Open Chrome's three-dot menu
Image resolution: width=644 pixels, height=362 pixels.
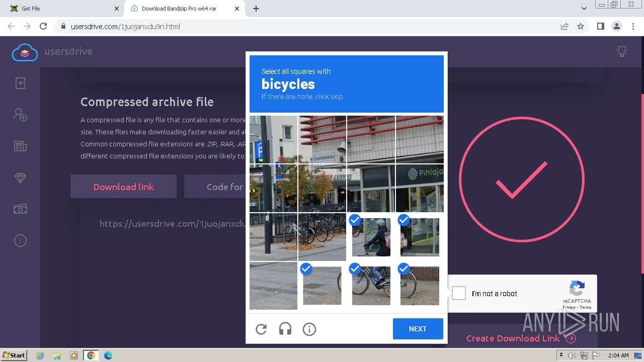pyautogui.click(x=632, y=26)
